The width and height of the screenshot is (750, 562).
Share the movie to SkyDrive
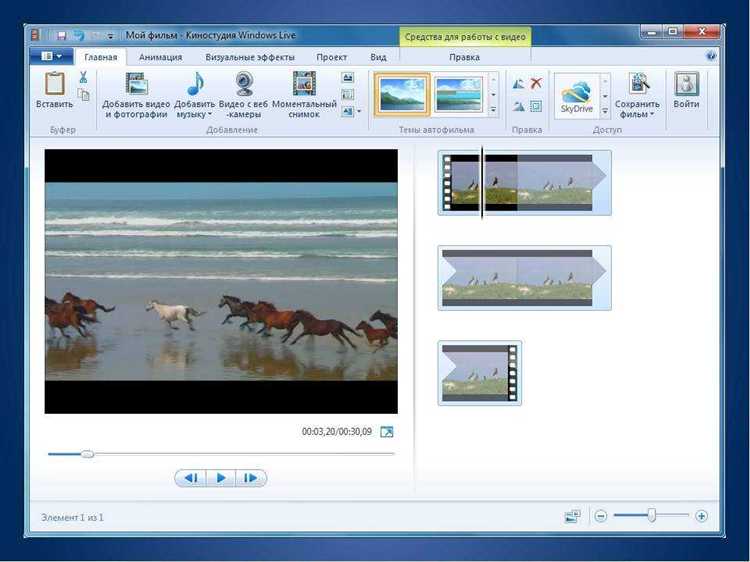coord(576,96)
